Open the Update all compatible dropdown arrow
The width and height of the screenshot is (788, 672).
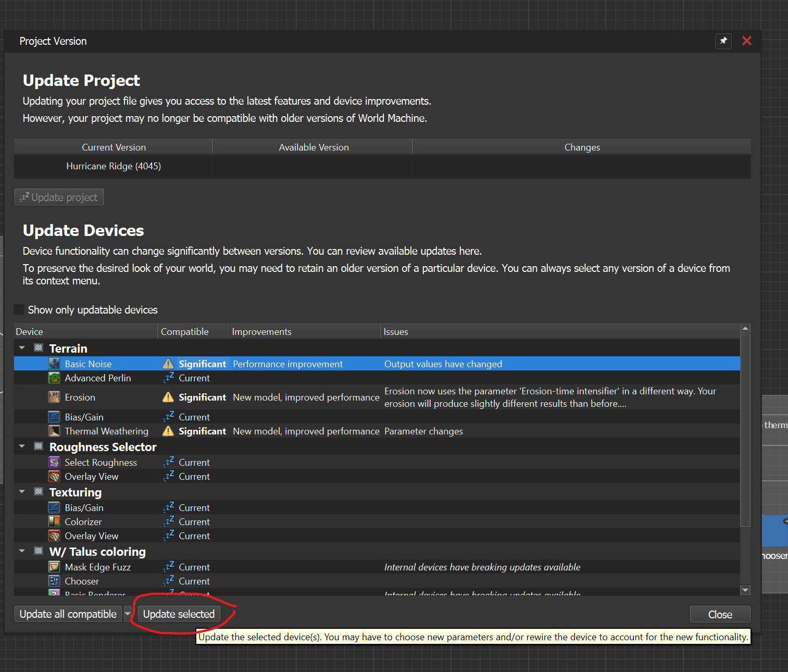point(128,614)
